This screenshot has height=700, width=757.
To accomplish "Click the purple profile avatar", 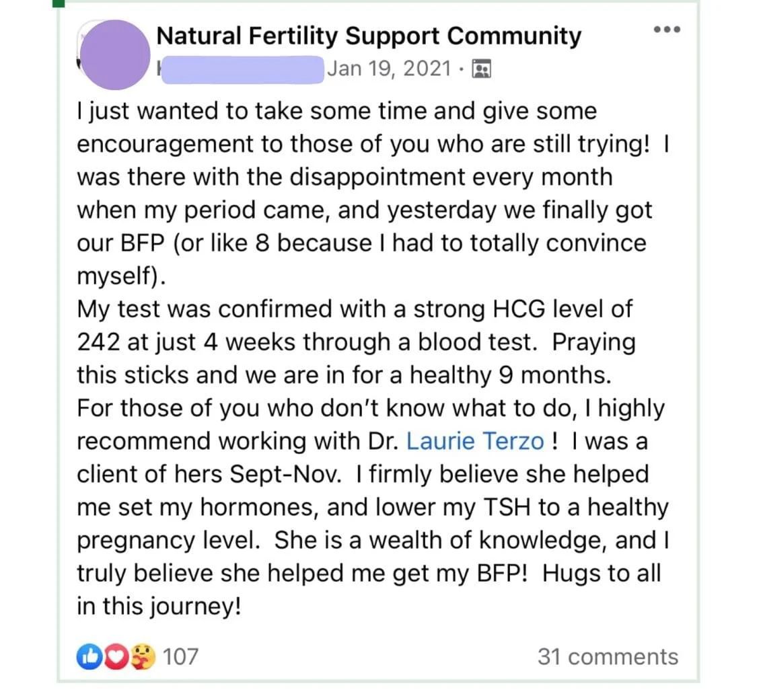I will (115, 55).
